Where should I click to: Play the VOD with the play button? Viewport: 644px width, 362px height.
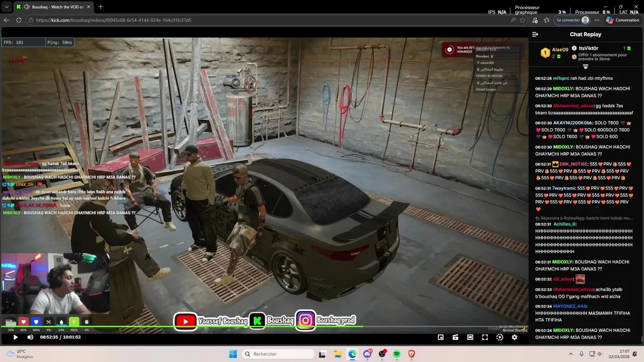point(15,337)
